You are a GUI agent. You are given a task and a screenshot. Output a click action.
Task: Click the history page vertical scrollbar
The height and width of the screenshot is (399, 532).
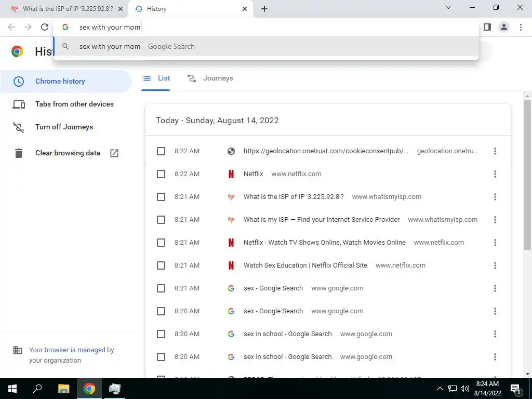click(x=527, y=175)
